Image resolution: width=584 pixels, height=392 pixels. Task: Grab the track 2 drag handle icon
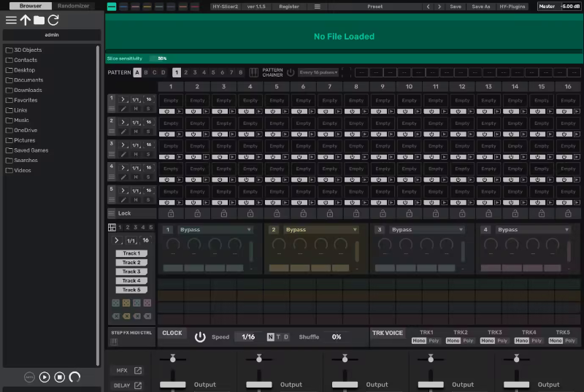[x=112, y=131]
